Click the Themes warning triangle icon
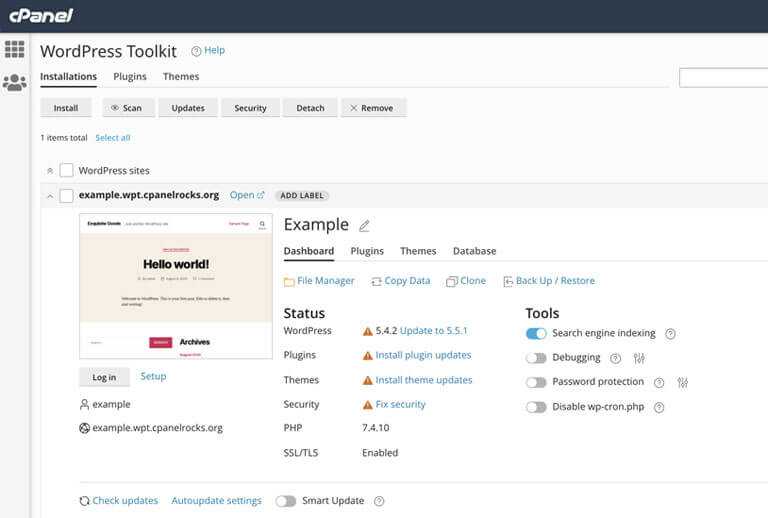Image resolution: width=768 pixels, height=518 pixels. click(x=367, y=380)
